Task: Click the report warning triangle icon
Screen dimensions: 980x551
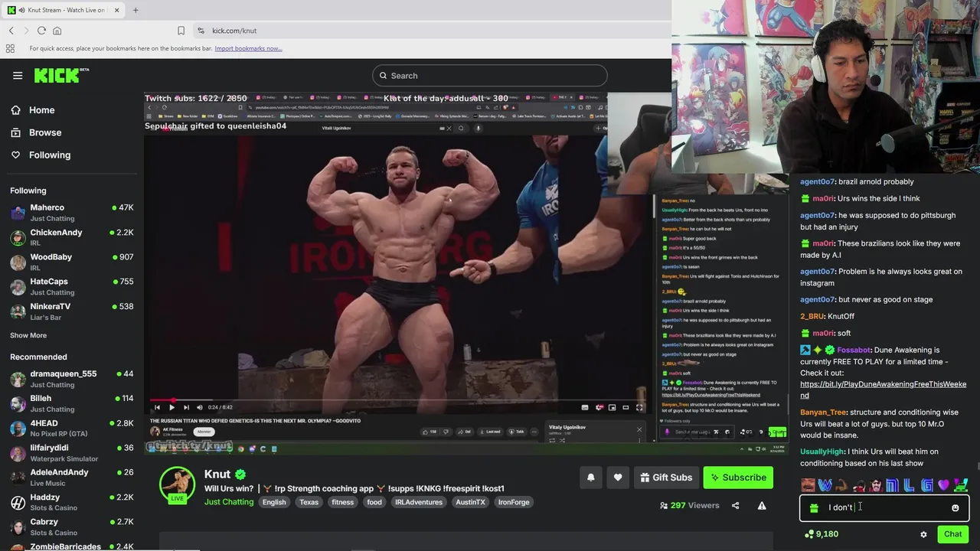Action: 762,506
